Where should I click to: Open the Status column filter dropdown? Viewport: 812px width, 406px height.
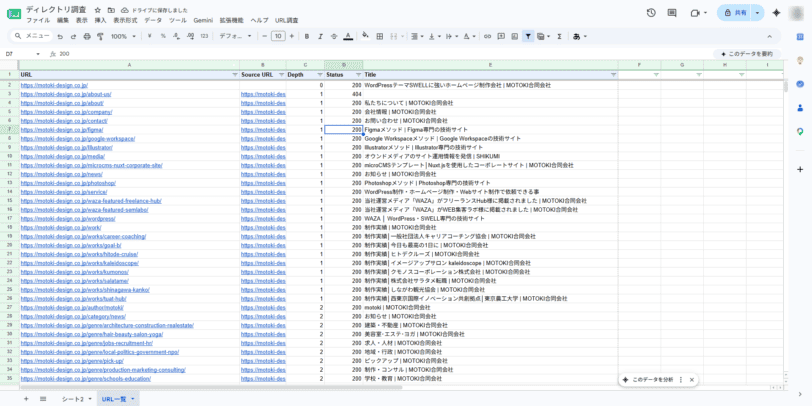pyautogui.click(x=358, y=75)
